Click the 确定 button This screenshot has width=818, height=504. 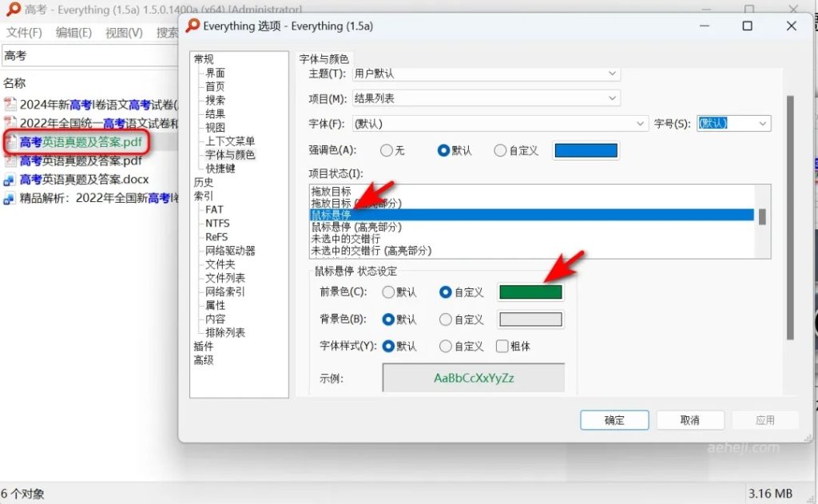[613, 419]
